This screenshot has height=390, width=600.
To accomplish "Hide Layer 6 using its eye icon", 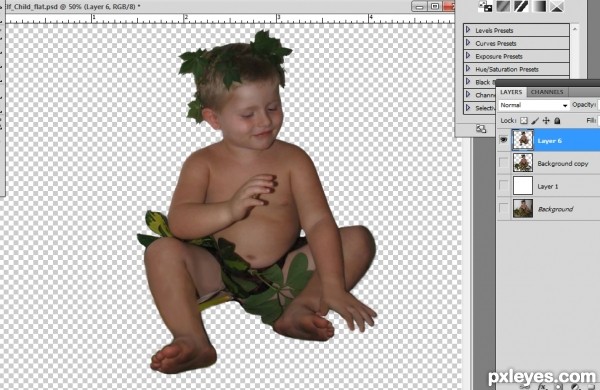I will point(504,140).
